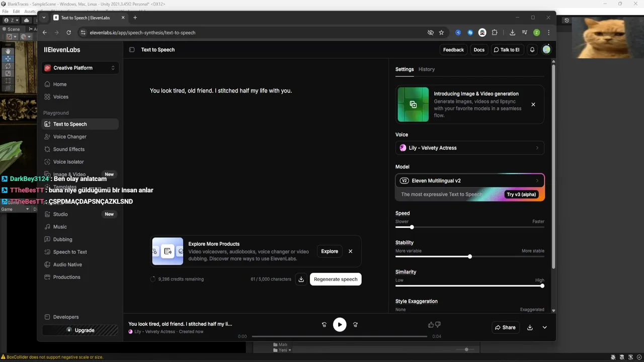Open Developers in sidebar

[80, 317]
